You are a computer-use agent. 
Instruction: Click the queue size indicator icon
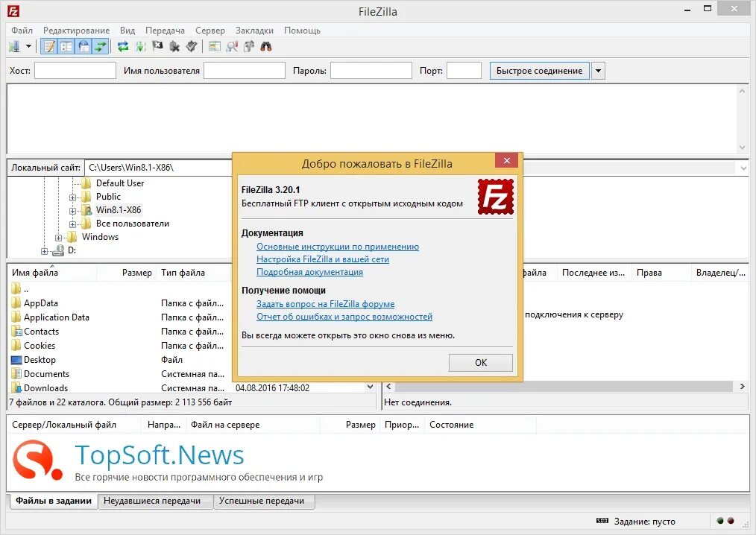pos(602,521)
